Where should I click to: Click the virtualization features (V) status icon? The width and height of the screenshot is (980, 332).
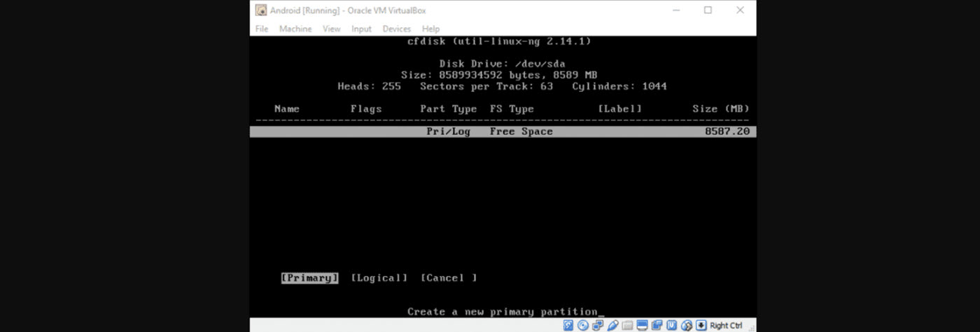pyautogui.click(x=671, y=325)
